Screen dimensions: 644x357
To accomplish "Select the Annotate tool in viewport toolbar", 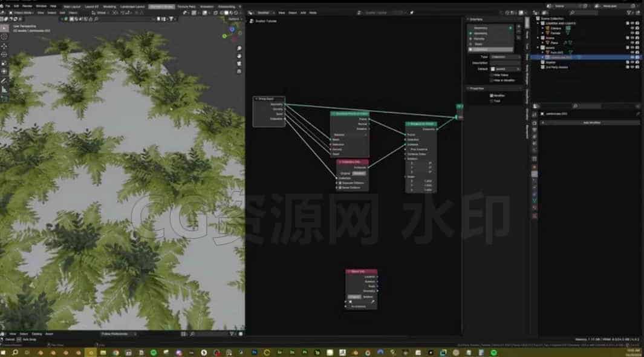I will pyautogui.click(x=4, y=81).
